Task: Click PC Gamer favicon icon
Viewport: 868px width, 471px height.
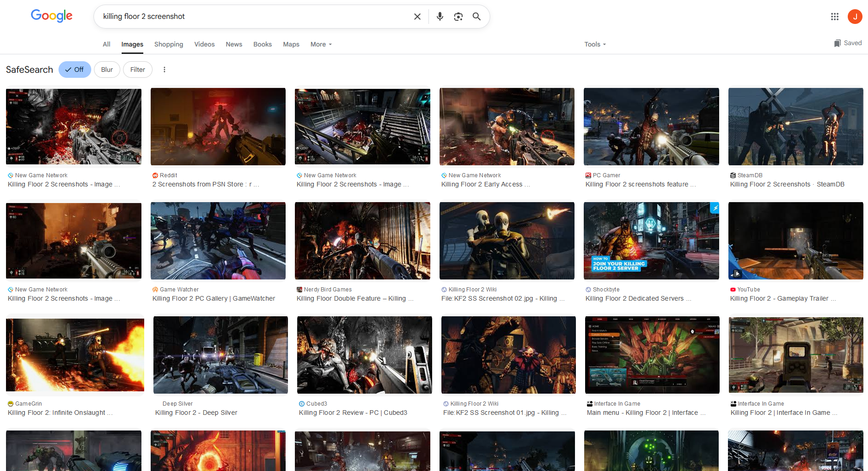Action: click(x=588, y=175)
